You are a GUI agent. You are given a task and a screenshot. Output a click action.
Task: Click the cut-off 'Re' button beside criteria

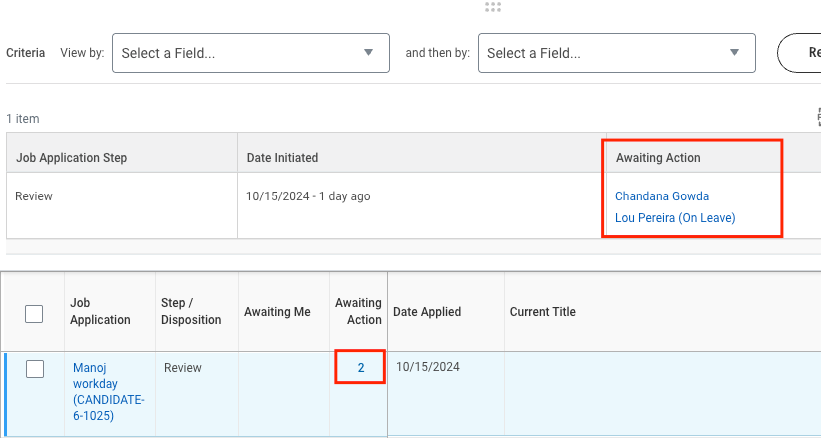800,53
